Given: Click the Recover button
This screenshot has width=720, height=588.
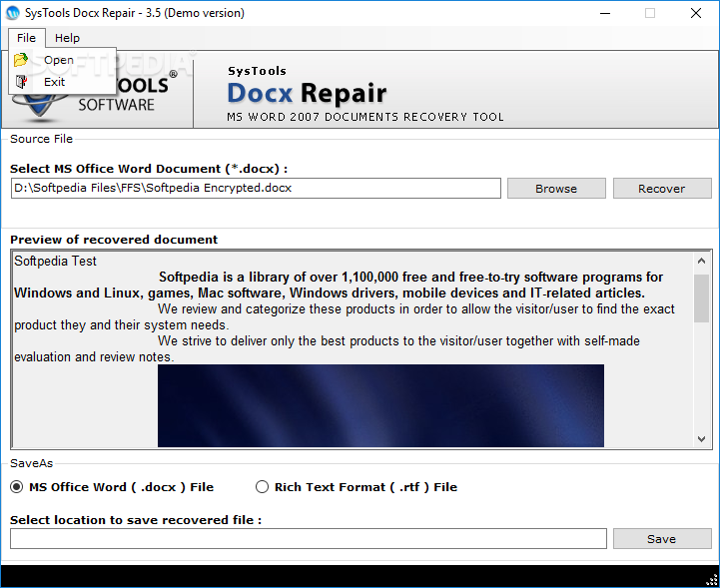Looking at the screenshot, I should tap(662, 189).
